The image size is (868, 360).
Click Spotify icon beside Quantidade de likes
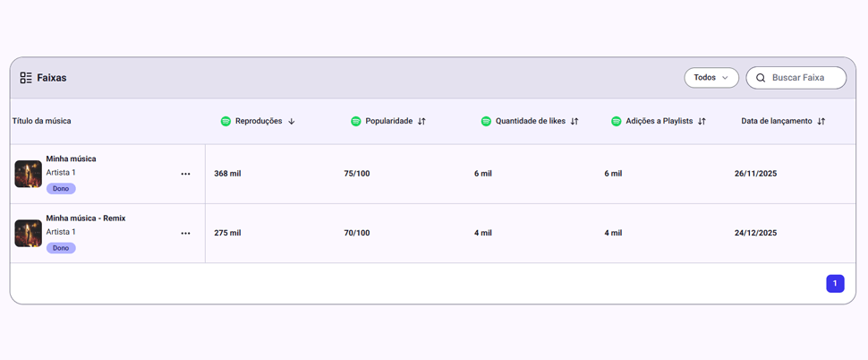click(x=486, y=121)
